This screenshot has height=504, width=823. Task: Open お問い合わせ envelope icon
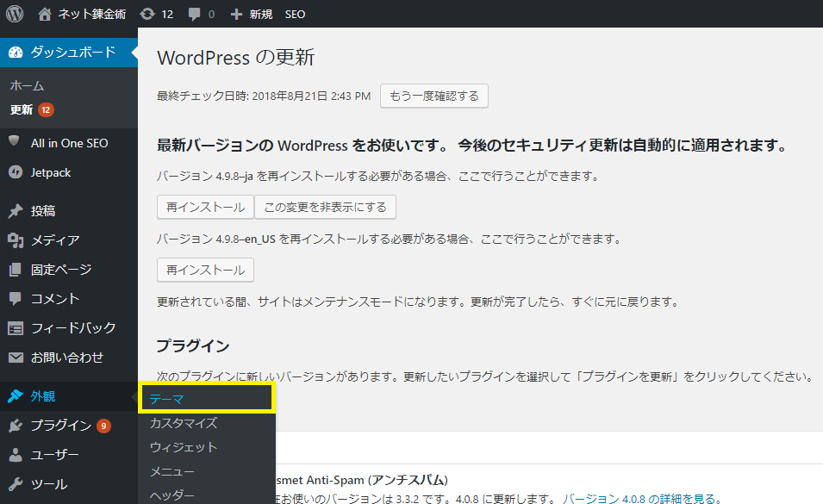coord(14,356)
